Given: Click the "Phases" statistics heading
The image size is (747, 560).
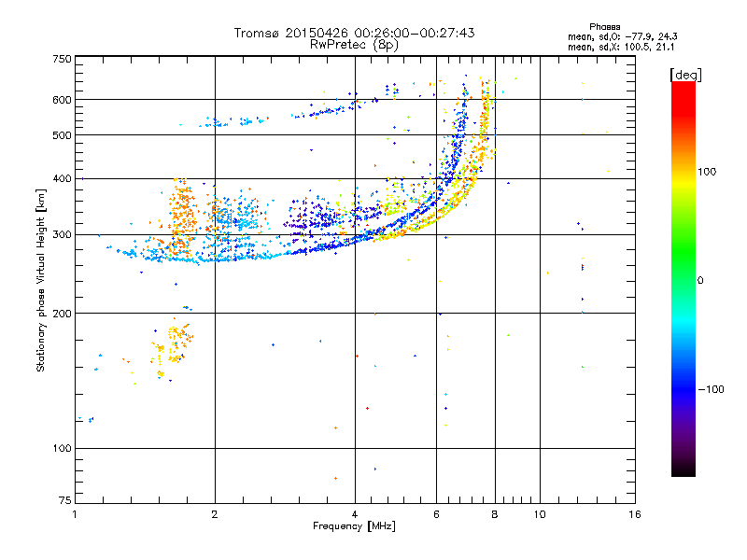Looking at the screenshot, I should click(604, 27).
